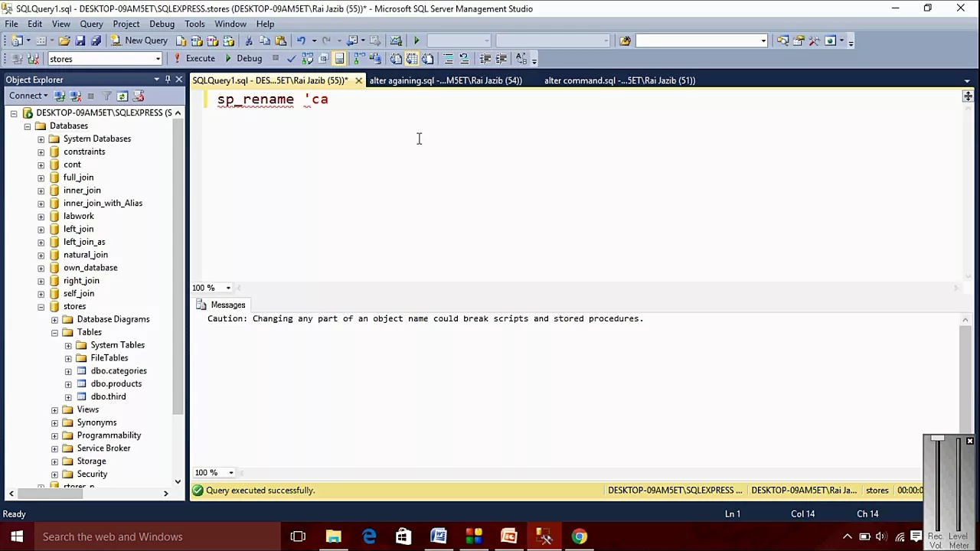
Task: Switch to alter command.sql tab
Action: [x=619, y=80]
